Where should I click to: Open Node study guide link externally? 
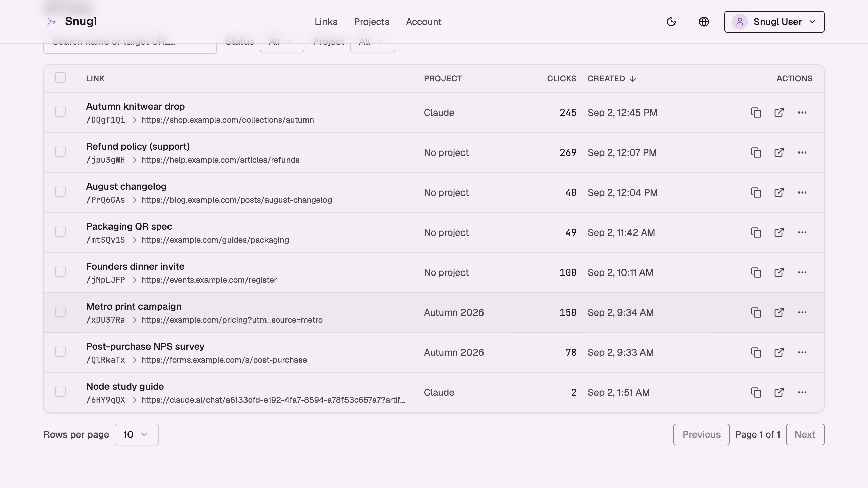pyautogui.click(x=779, y=392)
